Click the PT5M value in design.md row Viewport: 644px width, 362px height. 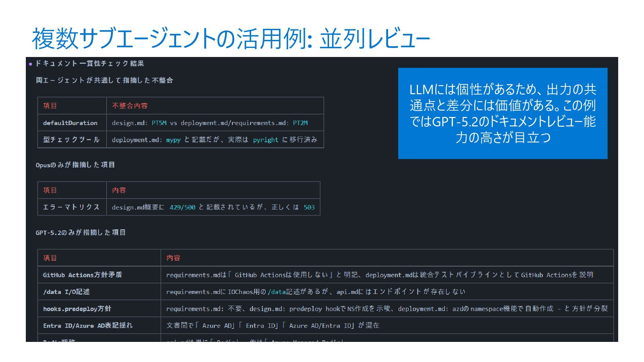(159, 123)
